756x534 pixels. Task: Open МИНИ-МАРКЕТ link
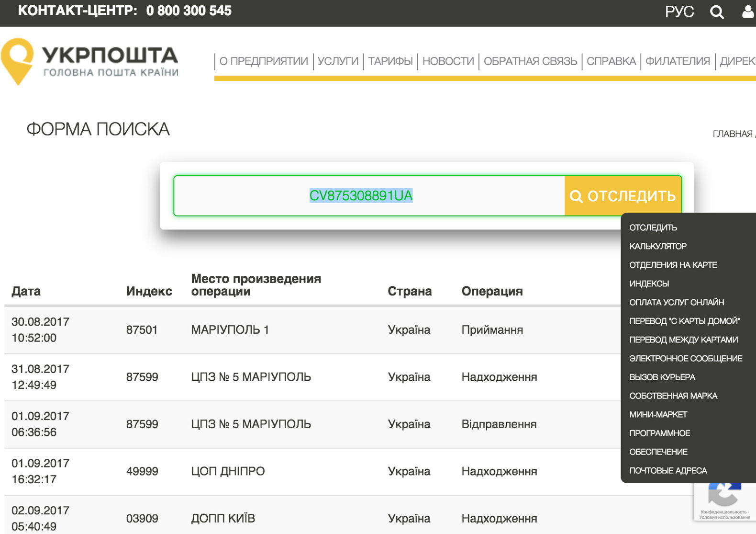tap(658, 414)
